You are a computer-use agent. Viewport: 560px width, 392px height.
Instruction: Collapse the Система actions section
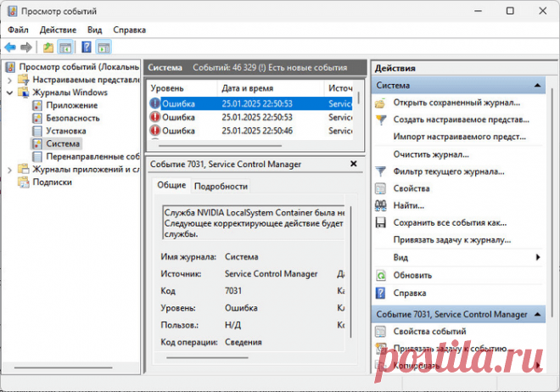click(537, 86)
